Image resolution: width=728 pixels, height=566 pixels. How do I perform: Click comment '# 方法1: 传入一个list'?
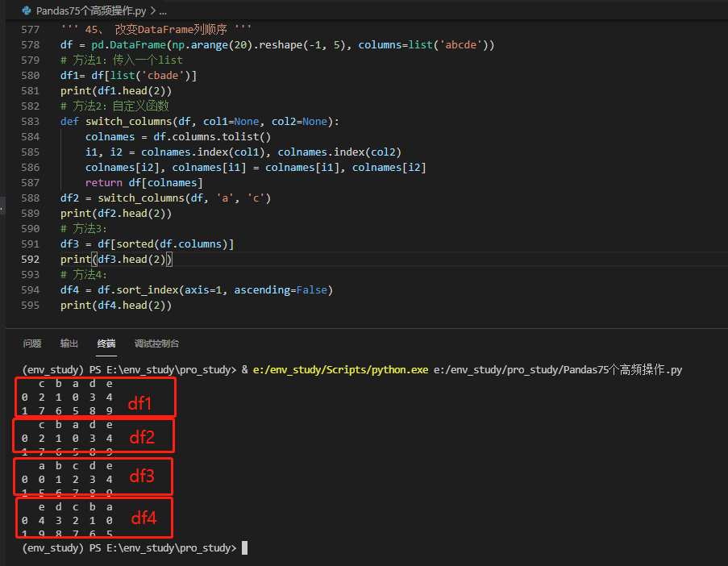pos(122,60)
